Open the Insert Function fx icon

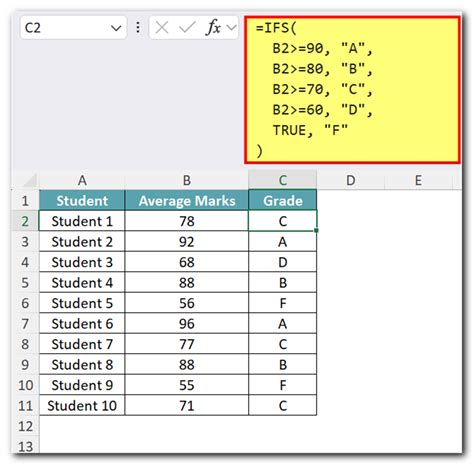point(213,27)
